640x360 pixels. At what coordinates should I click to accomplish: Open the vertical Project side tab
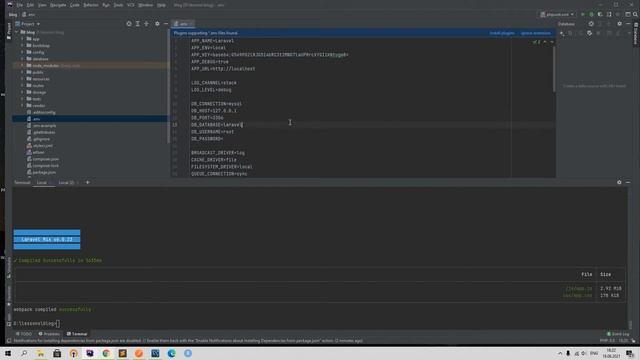[x=9, y=31]
